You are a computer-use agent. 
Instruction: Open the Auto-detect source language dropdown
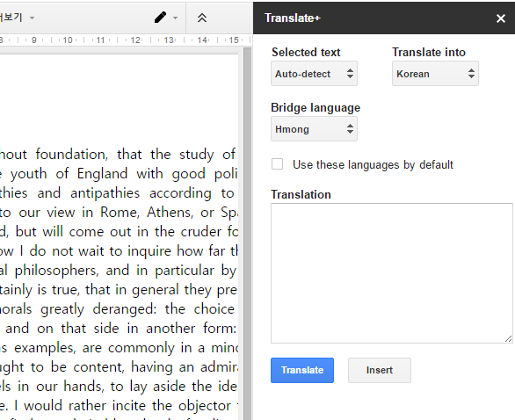[314, 74]
